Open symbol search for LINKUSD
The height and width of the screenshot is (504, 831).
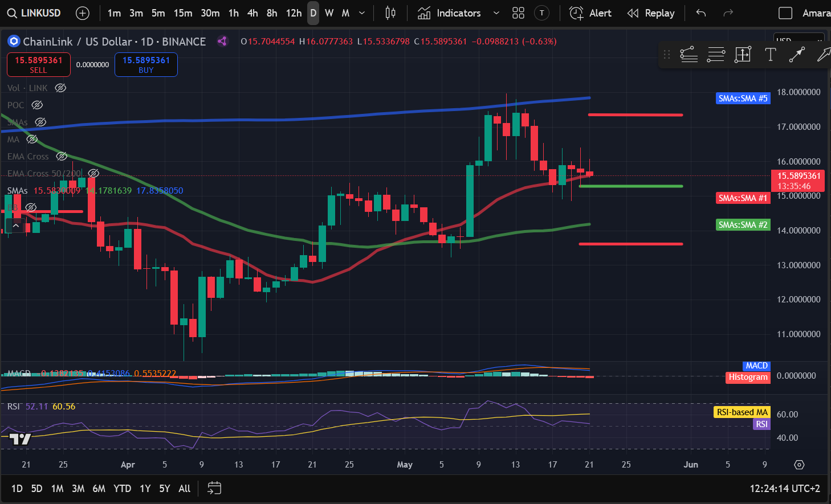[34, 13]
